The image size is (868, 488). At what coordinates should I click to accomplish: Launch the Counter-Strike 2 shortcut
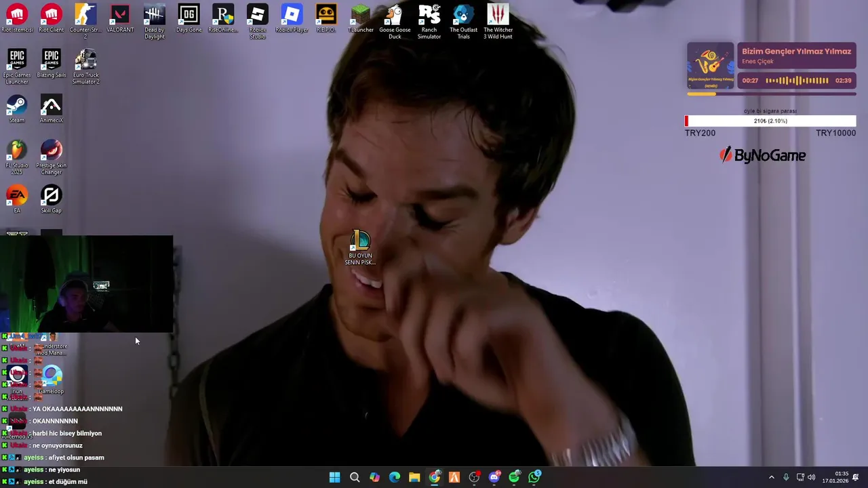(85, 21)
